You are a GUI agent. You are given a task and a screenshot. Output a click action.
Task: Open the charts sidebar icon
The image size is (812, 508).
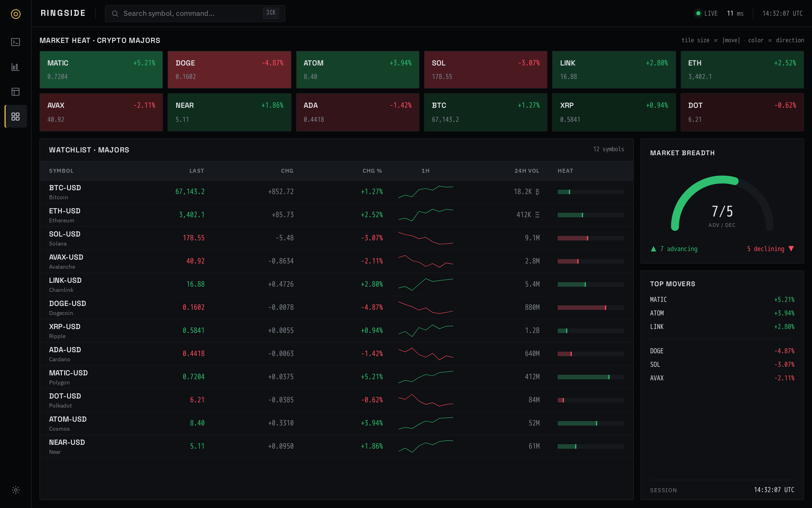click(16, 67)
